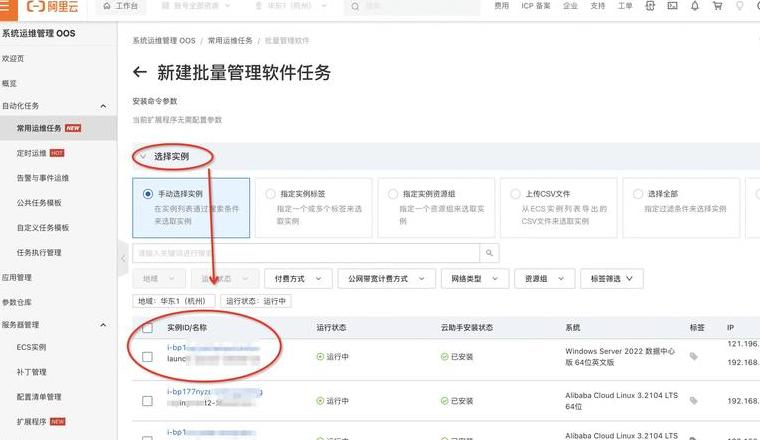Select 上传CSV文件 radio option
This screenshot has height=440, width=760.
click(x=515, y=194)
